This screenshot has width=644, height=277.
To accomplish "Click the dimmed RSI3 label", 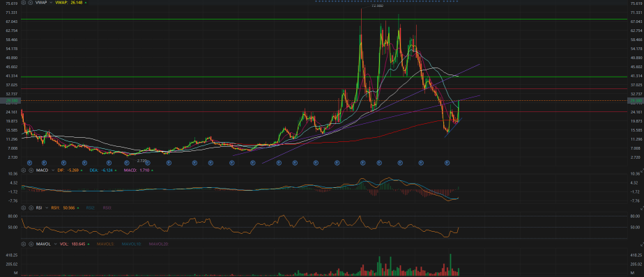I will click(x=107, y=208).
